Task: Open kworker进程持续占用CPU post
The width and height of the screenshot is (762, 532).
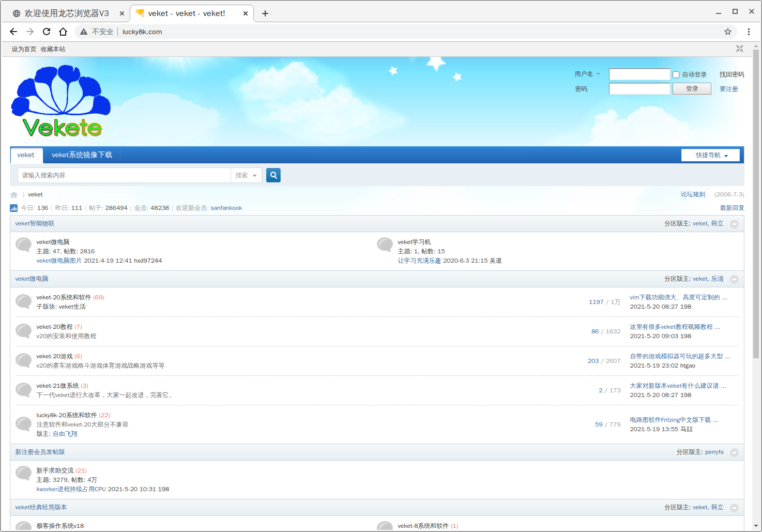Action: point(71,489)
